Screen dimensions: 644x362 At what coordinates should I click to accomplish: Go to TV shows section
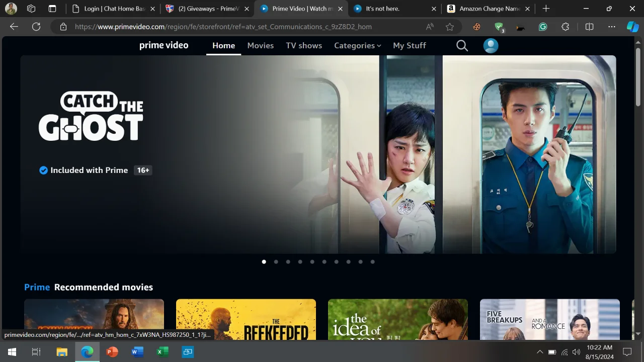coord(304,45)
